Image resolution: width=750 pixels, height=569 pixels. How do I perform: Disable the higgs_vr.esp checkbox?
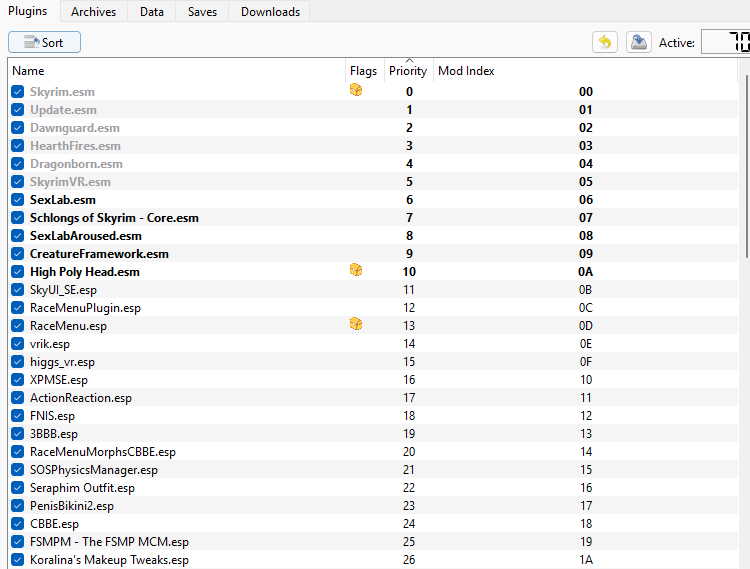18,361
